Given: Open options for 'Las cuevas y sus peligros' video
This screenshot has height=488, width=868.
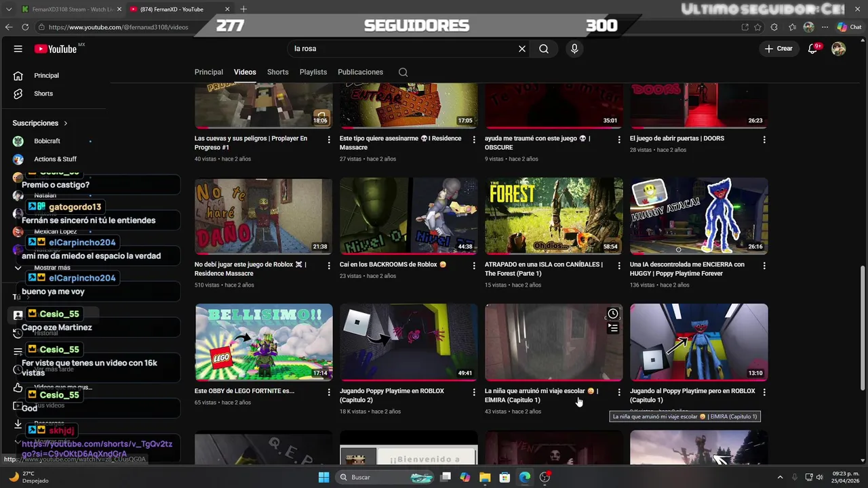Looking at the screenshot, I should [329, 140].
